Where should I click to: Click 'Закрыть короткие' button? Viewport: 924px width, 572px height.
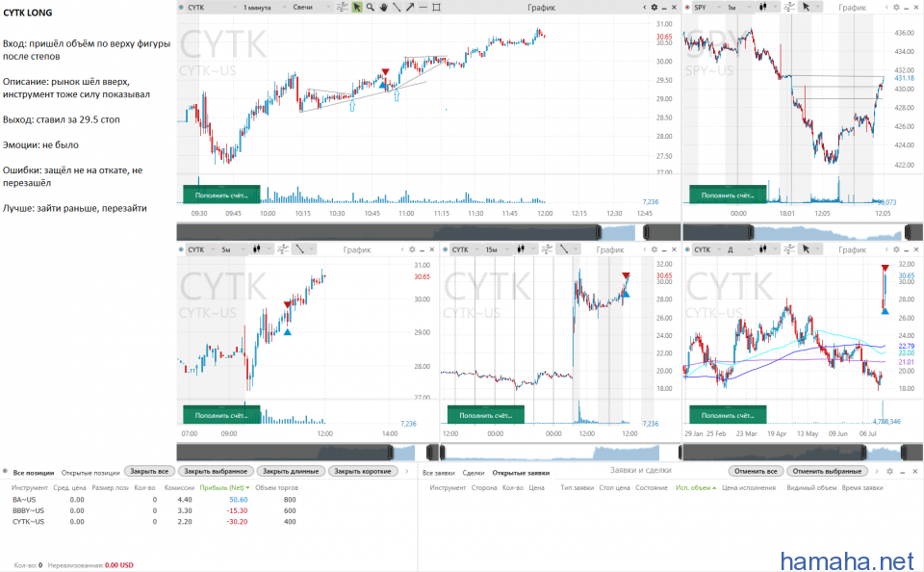pos(363,471)
